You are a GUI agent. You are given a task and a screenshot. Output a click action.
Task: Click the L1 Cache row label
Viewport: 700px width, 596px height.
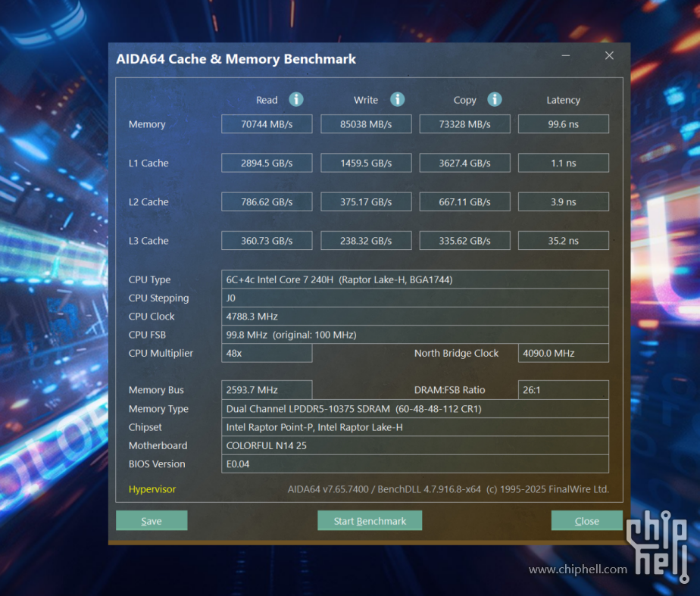click(x=148, y=163)
